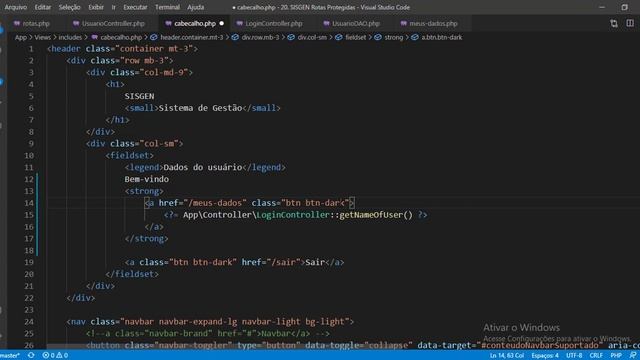This screenshot has height=360, width=640.
Task: Click the opening fieldset tag on line 10
Action: click(129, 156)
